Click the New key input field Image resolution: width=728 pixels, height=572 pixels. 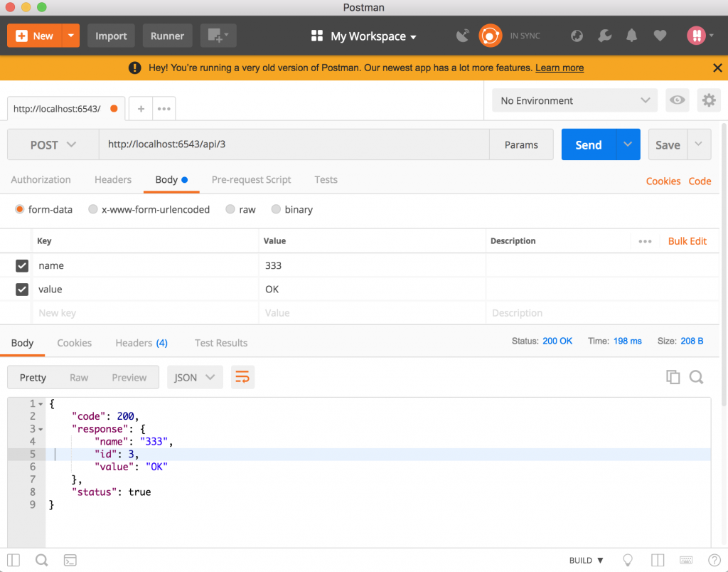[145, 313]
